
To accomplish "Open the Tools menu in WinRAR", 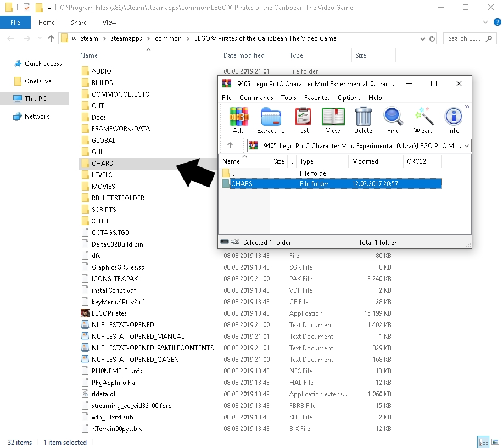I will (x=289, y=98).
